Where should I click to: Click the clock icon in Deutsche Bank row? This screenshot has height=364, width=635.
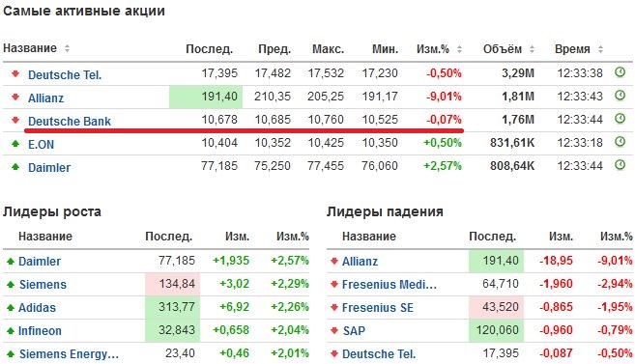click(x=620, y=119)
